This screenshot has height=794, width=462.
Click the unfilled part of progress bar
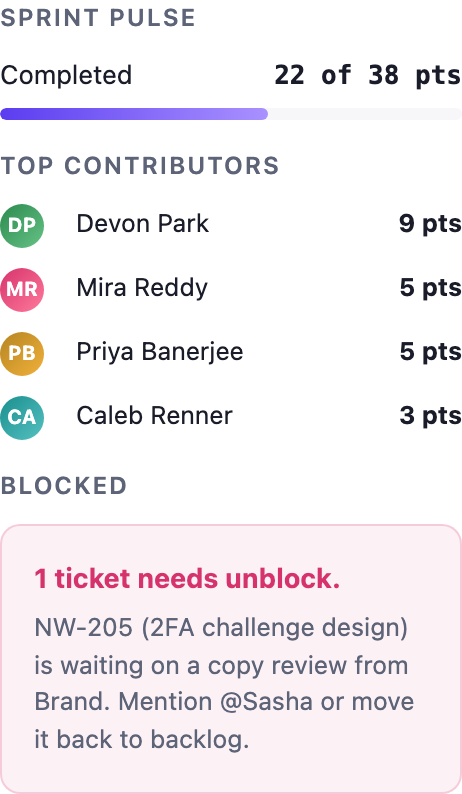[x=365, y=114]
